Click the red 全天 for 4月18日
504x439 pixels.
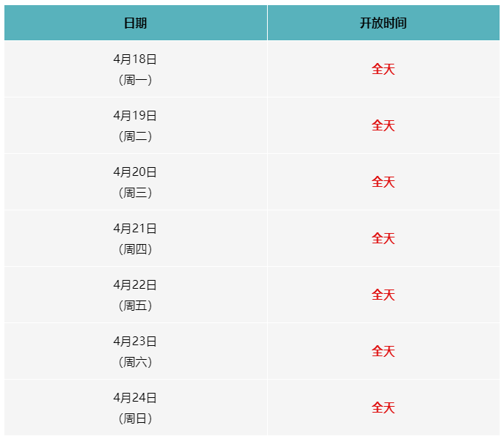coord(383,69)
